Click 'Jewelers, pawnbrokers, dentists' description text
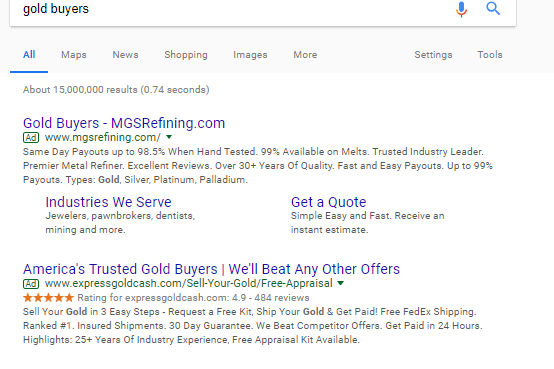This screenshot has height=369, width=554. point(120,216)
